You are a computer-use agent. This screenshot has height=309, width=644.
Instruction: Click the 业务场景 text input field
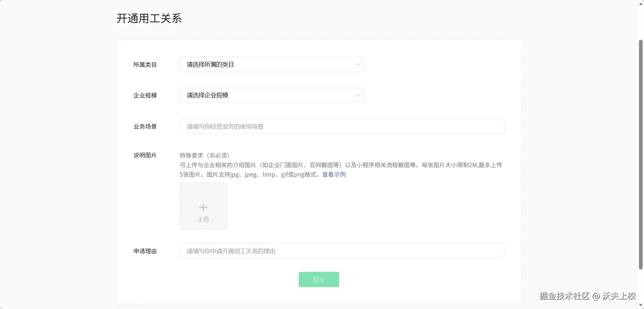342,126
